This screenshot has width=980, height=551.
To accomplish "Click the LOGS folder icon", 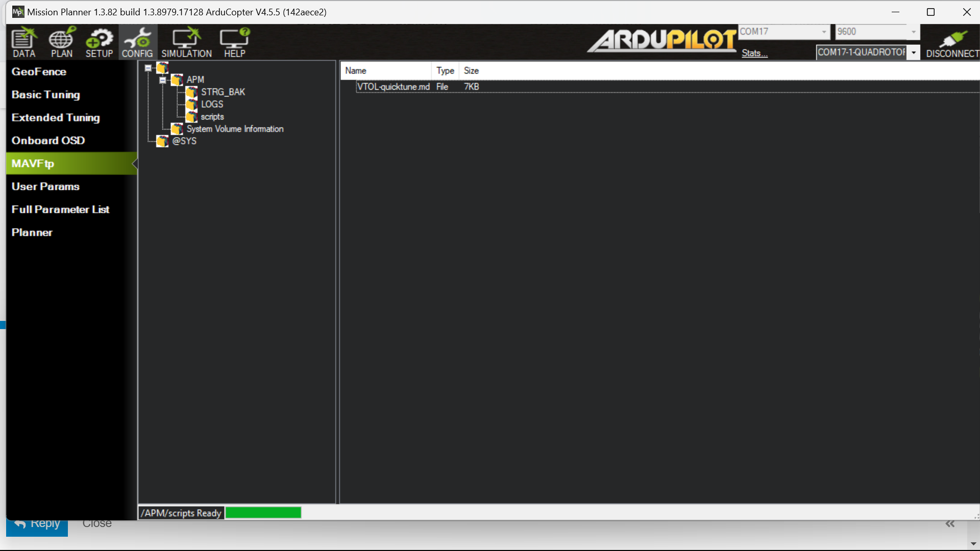I will [x=191, y=104].
